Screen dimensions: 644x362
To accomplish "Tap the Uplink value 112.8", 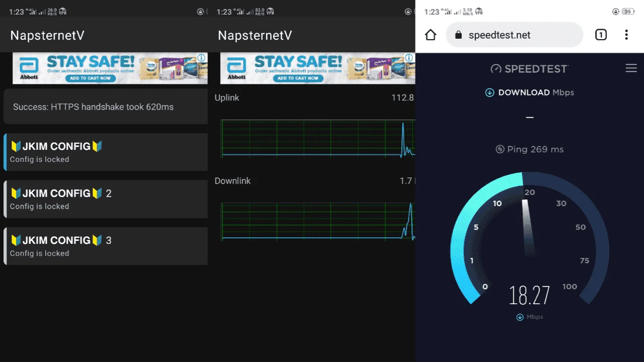I will pyautogui.click(x=403, y=98).
